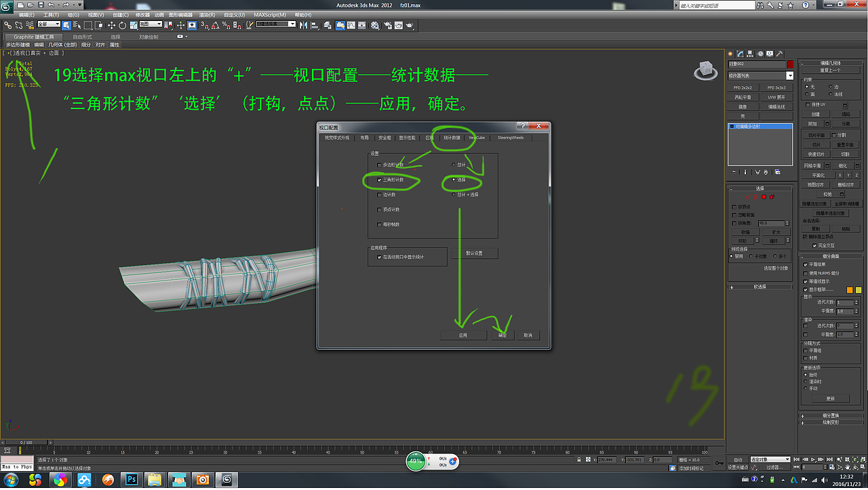Image resolution: width=868 pixels, height=490 pixels.
Task: Click the 取消 button in the dialog
Action: pyautogui.click(x=528, y=335)
